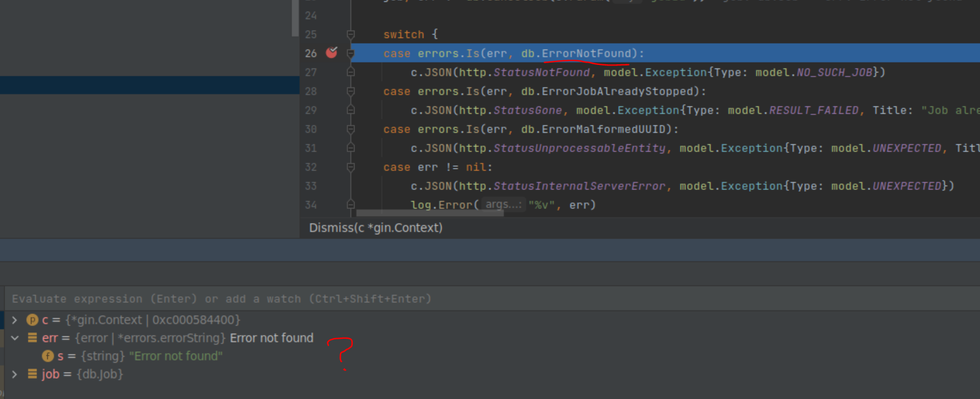The height and width of the screenshot is (399, 980).
Task: Expand the variable c tree node
Action: pos(15,320)
